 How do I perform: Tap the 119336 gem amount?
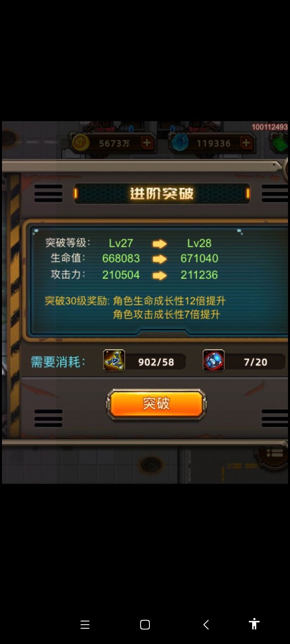click(x=213, y=143)
